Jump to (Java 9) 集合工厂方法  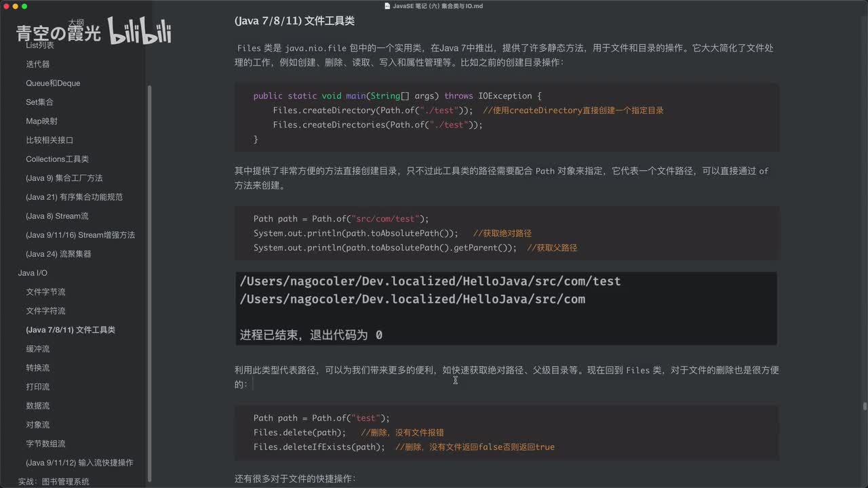(64, 178)
